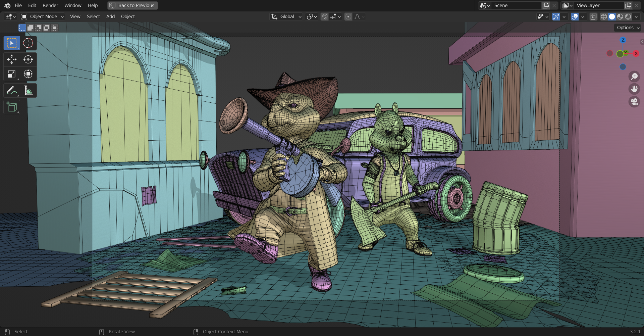Viewport: 644px width, 336px height.
Task: Pick the Annotate pencil tool
Action: pyautogui.click(x=11, y=90)
